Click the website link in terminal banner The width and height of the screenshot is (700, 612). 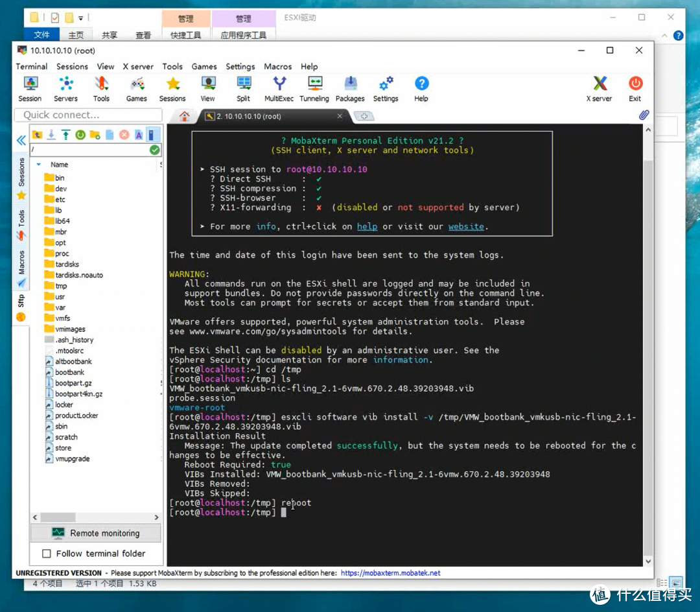click(466, 226)
